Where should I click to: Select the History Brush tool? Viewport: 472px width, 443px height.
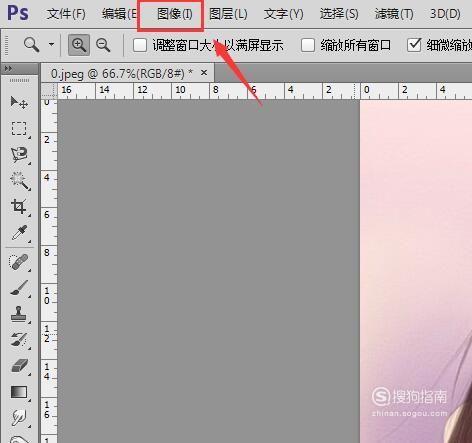coord(19,340)
